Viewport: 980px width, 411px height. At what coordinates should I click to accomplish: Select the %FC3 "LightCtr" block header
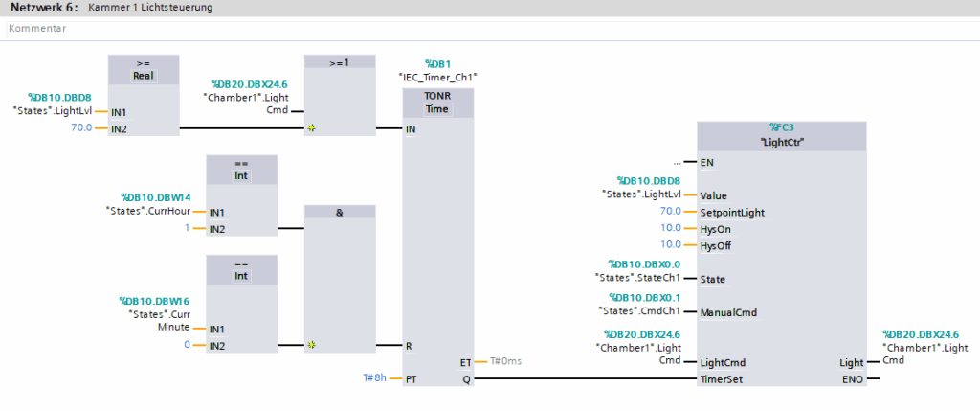click(x=781, y=134)
